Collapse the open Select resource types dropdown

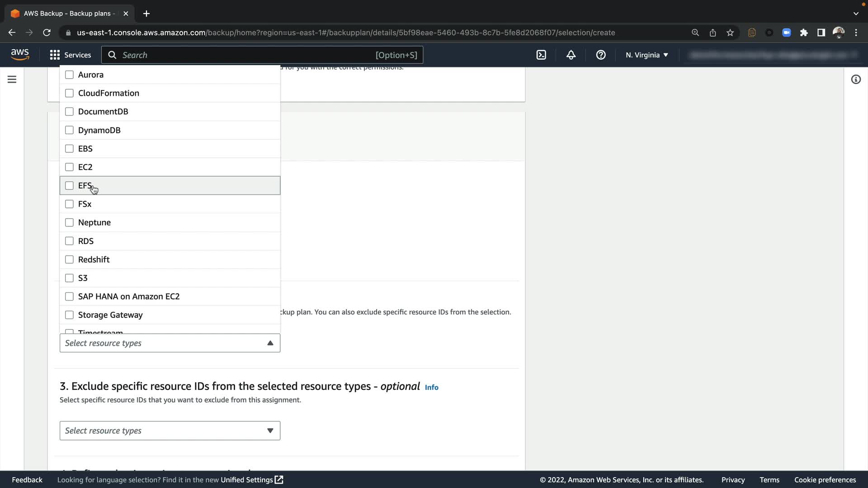pos(270,343)
